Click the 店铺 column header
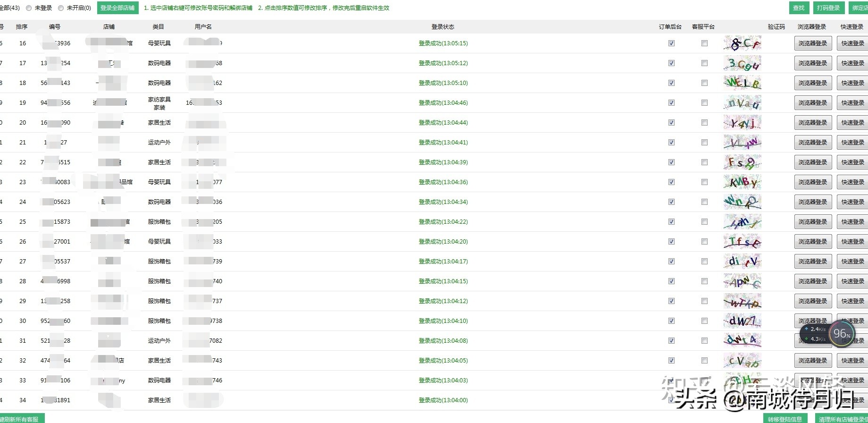The width and height of the screenshot is (868, 423). 109,27
